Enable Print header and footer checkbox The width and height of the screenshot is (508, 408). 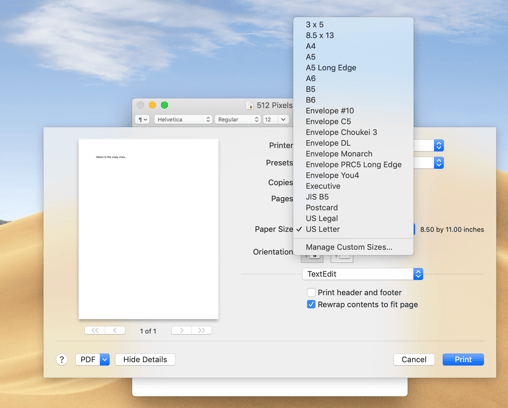[311, 292]
